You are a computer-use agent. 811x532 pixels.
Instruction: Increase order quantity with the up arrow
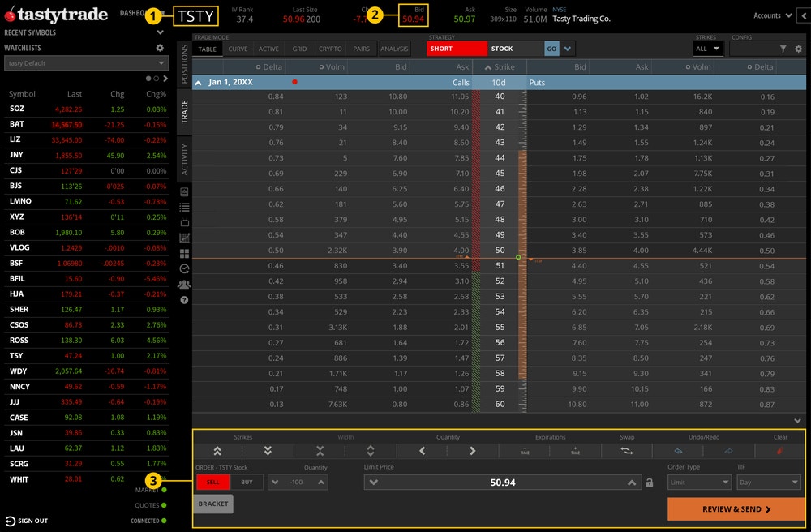coord(320,482)
